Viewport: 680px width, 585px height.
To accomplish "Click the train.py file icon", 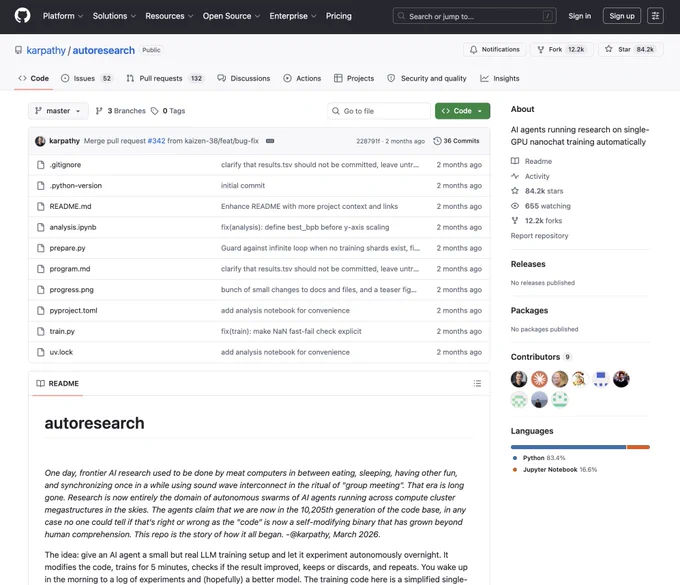I will click(x=41, y=331).
